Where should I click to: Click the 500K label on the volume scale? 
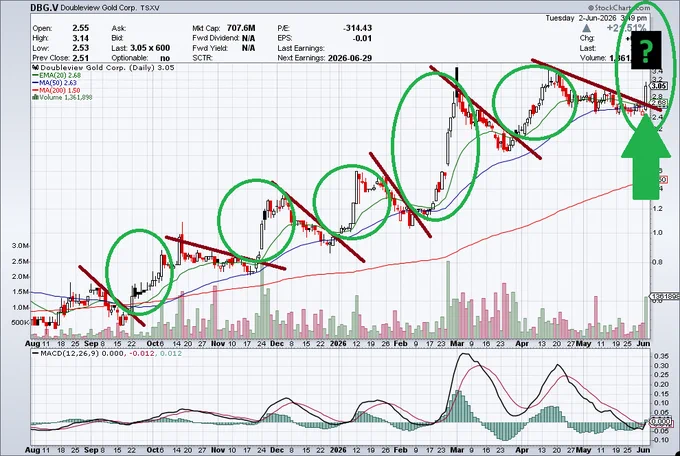(21, 322)
